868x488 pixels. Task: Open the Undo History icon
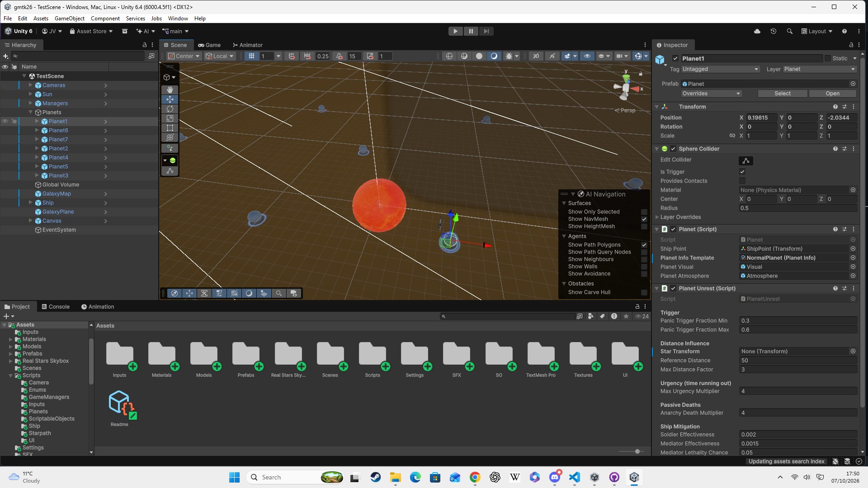[x=774, y=31]
